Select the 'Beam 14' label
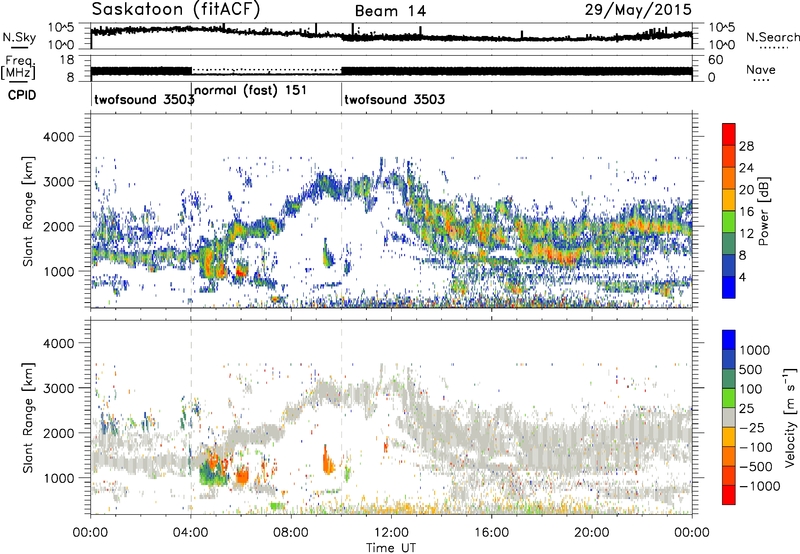 click(x=390, y=11)
